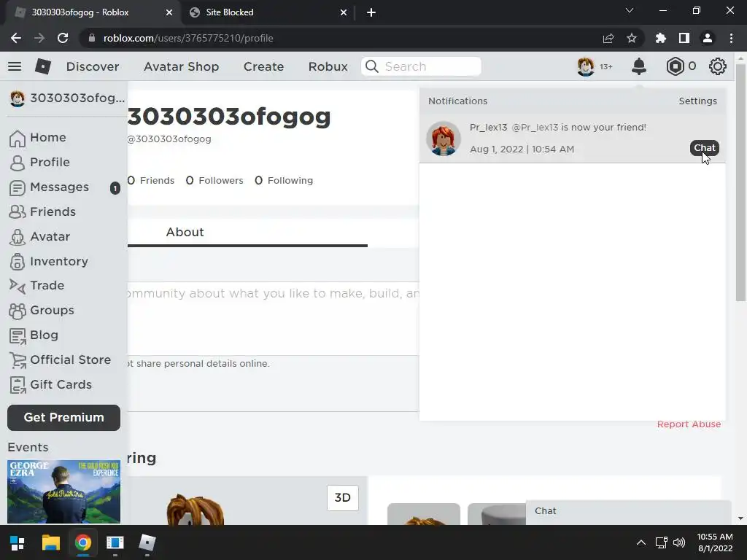The height and width of the screenshot is (560, 747).
Task: Click the Official Store cart icon
Action: click(18, 360)
